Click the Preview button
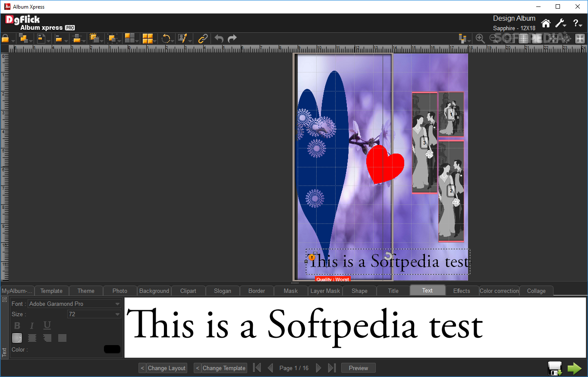This screenshot has width=588, height=377. click(358, 368)
